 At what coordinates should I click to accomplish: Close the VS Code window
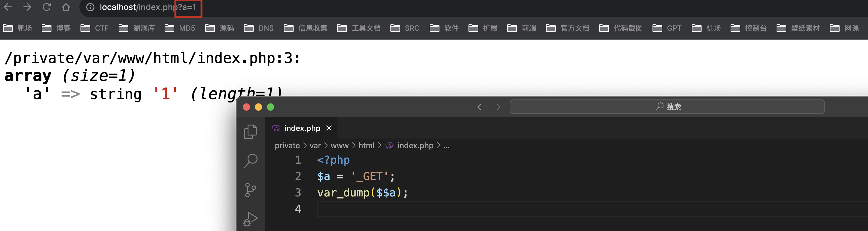[x=246, y=107]
